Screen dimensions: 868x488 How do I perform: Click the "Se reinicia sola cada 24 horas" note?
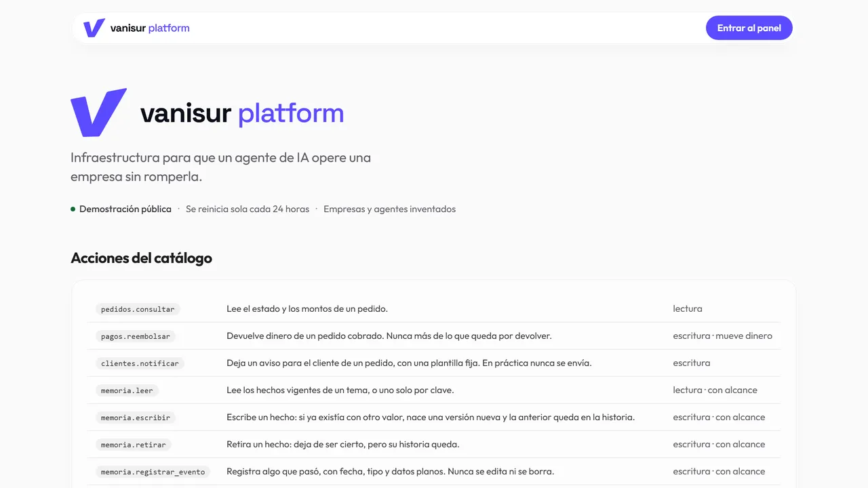tap(248, 209)
